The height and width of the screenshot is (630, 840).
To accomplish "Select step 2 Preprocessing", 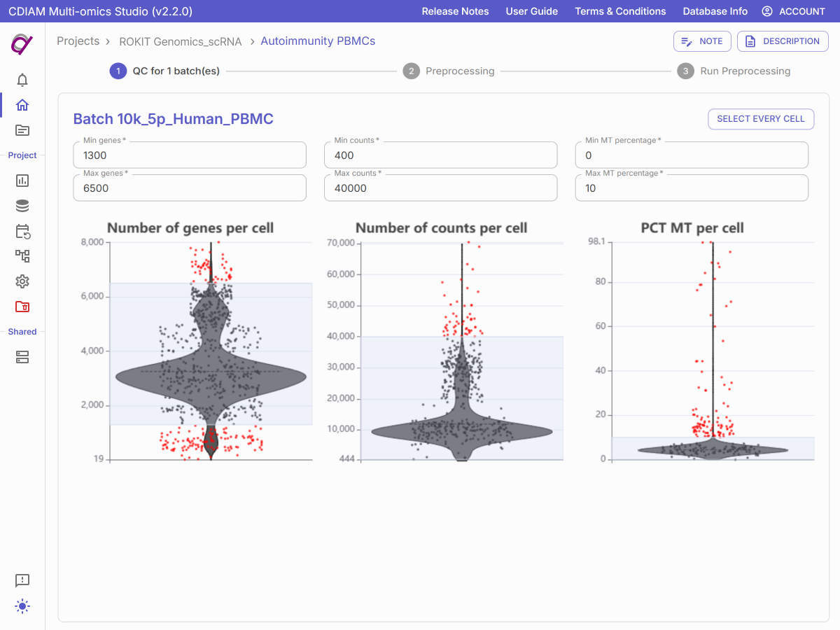I will click(x=449, y=71).
